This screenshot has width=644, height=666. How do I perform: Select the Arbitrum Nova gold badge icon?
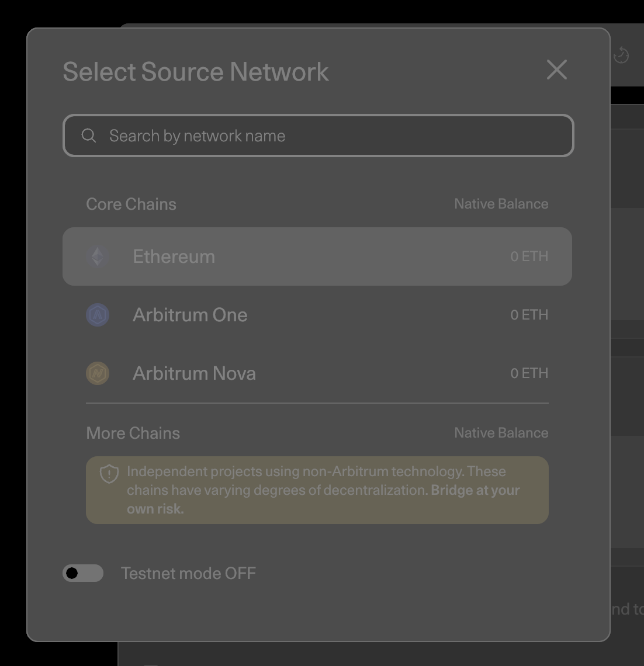[97, 373]
